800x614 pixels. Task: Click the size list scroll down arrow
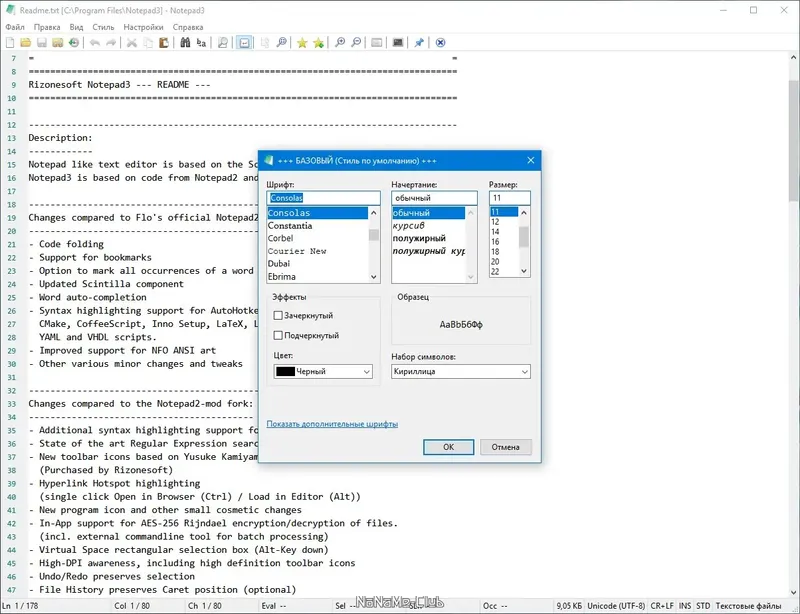(x=524, y=271)
